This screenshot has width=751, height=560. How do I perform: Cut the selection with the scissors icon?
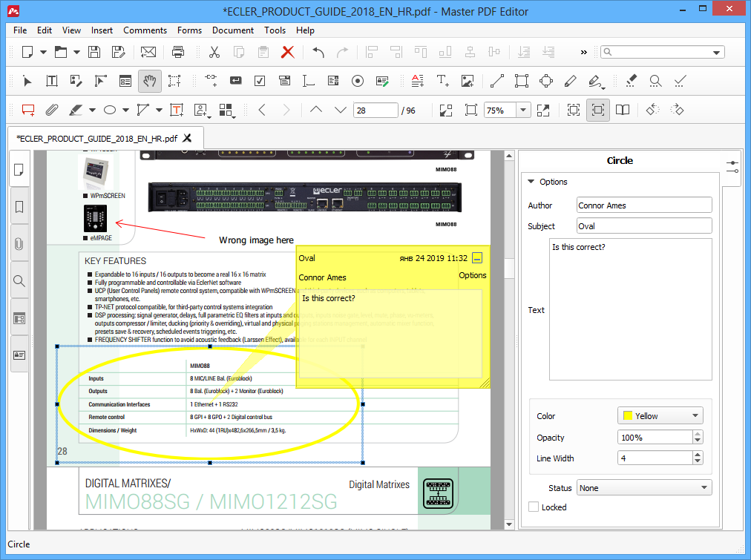pyautogui.click(x=214, y=52)
